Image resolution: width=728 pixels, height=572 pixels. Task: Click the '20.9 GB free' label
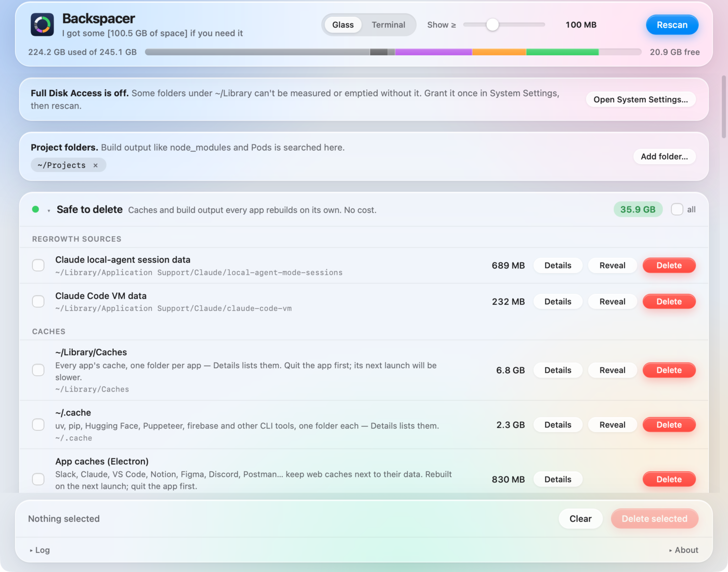(x=674, y=52)
